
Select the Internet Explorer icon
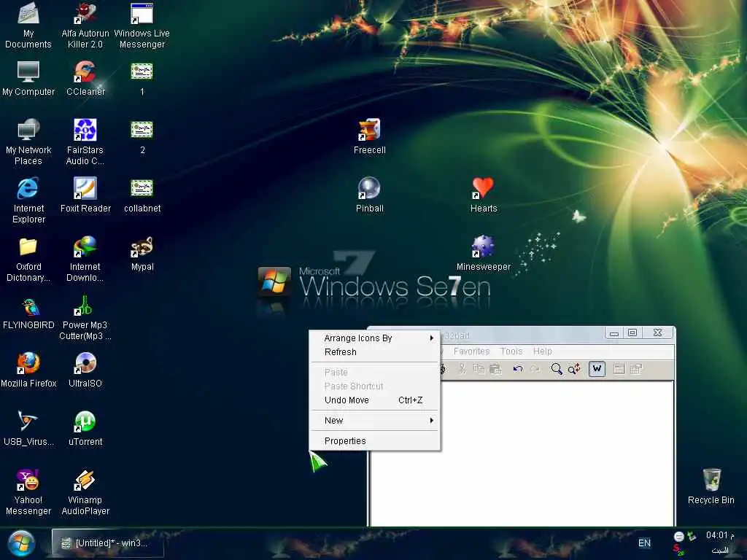(28, 201)
